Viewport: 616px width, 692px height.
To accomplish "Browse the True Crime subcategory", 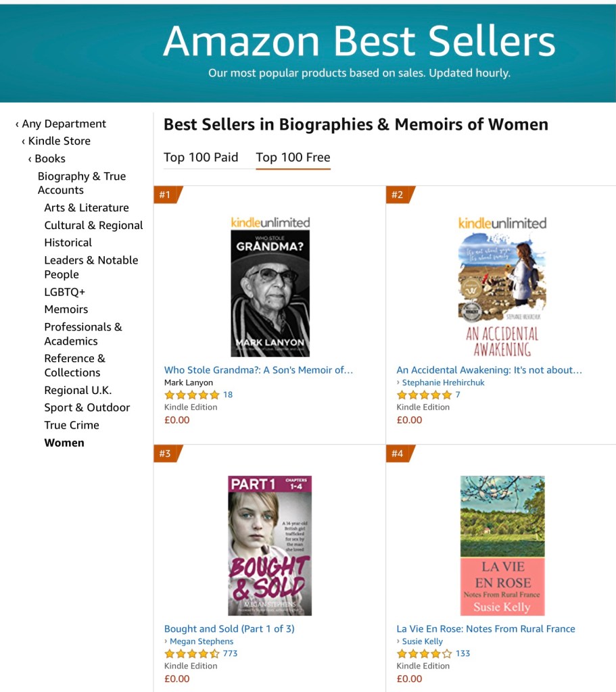I will tap(72, 425).
